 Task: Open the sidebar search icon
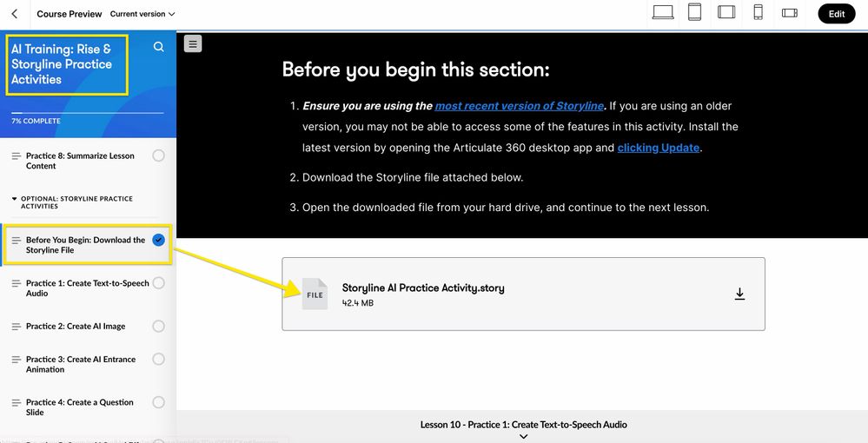click(x=159, y=47)
